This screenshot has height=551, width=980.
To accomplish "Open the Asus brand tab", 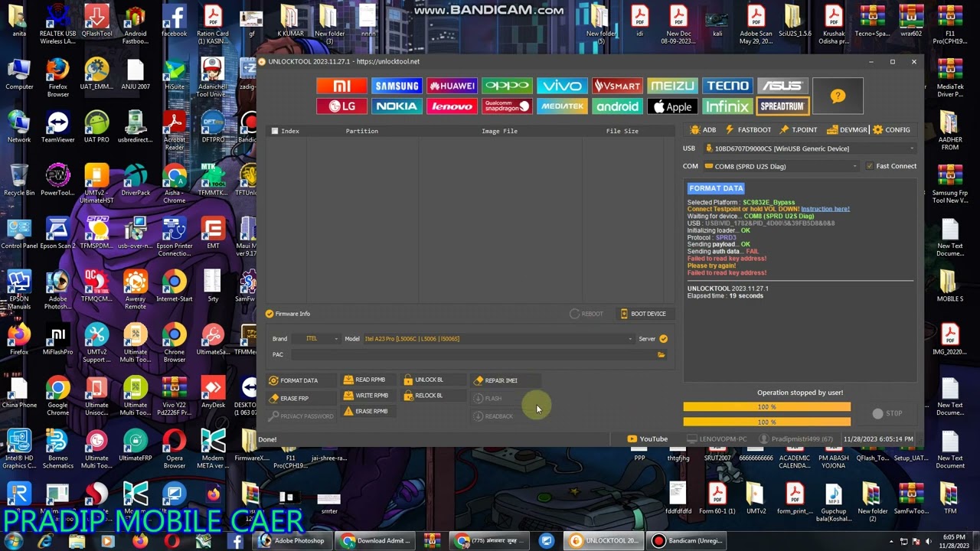I will pos(782,86).
